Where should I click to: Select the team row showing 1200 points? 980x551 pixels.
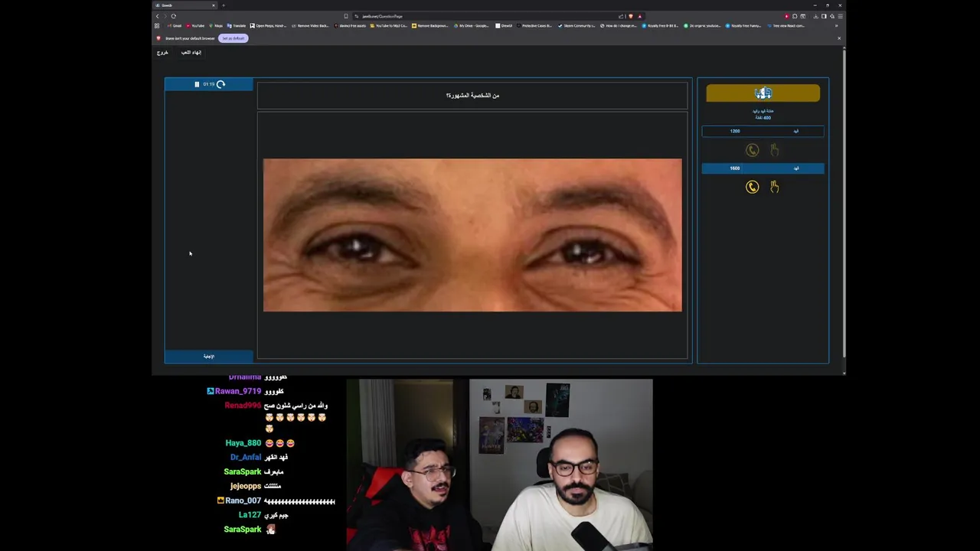click(x=763, y=131)
